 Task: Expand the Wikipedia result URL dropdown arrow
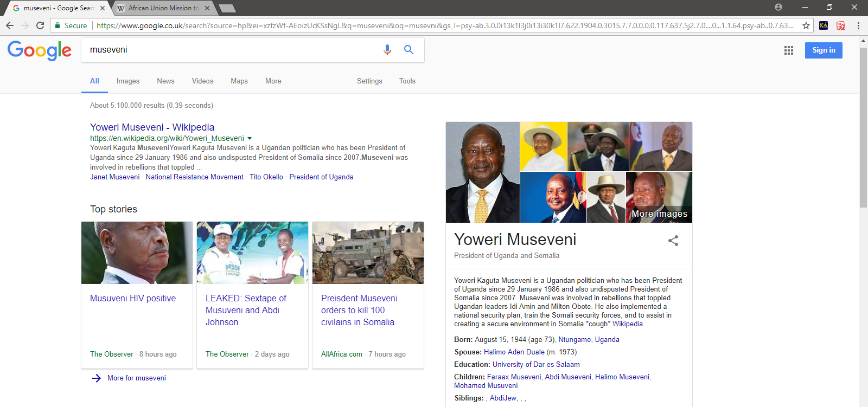pos(250,139)
